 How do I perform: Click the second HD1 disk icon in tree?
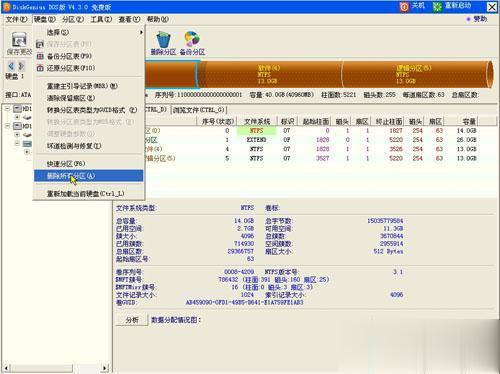pyautogui.click(x=17, y=126)
